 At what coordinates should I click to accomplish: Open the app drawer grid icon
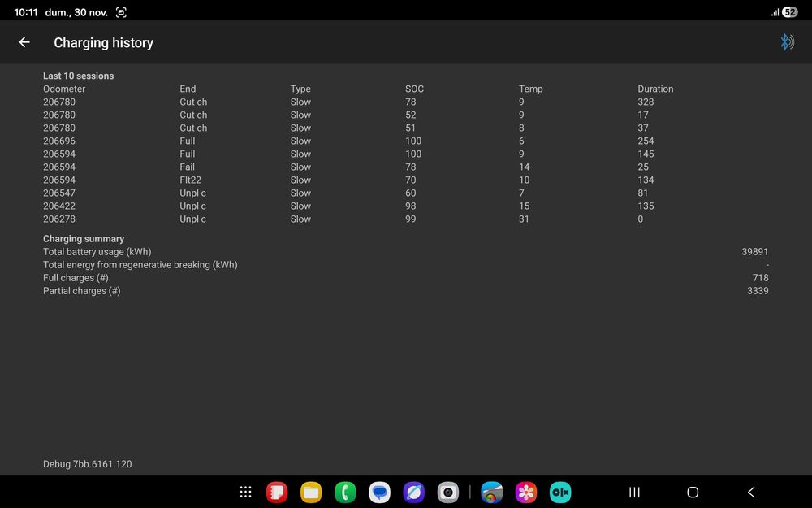point(245,492)
